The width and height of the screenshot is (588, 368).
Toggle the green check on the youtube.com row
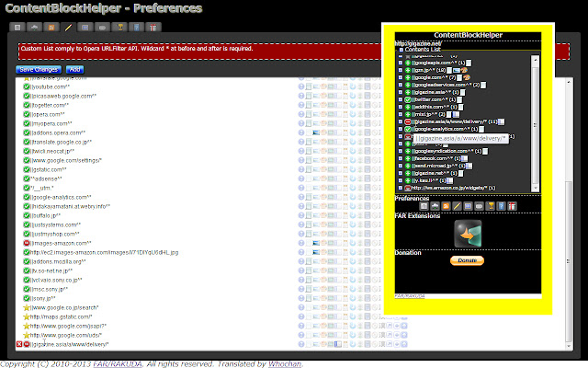(27, 86)
